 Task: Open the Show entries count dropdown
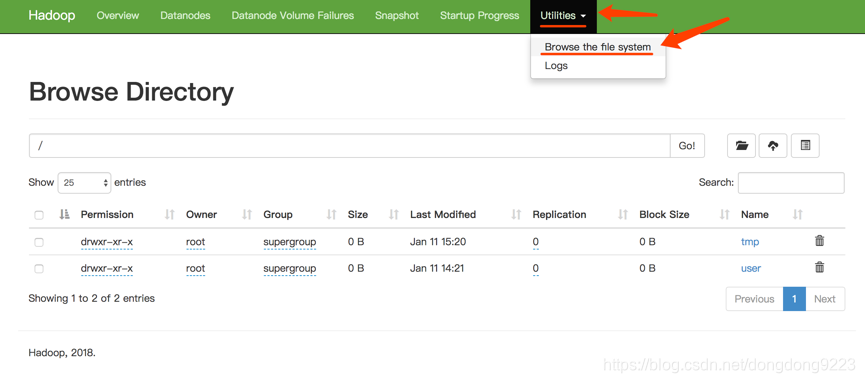click(x=84, y=183)
